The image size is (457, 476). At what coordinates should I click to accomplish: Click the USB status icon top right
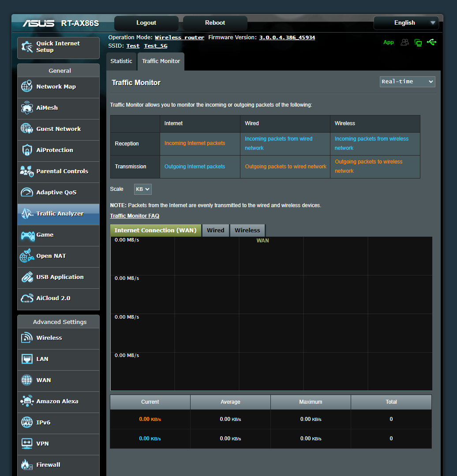[431, 42]
